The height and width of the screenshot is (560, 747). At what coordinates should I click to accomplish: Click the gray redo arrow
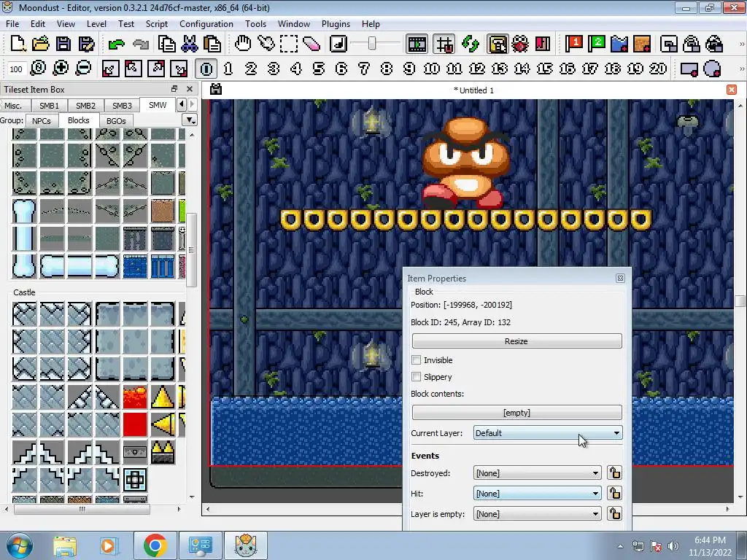141,44
